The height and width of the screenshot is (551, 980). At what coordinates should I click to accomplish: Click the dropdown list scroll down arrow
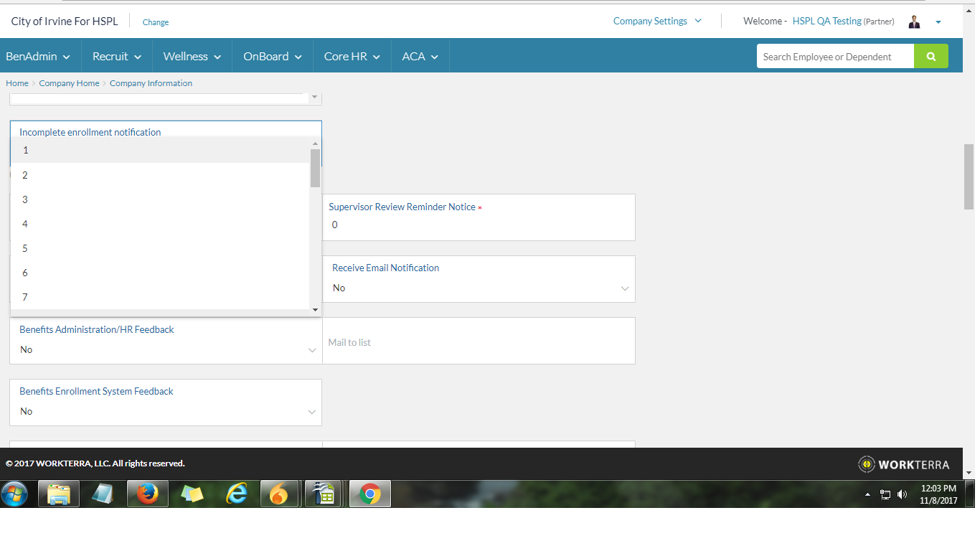[315, 309]
